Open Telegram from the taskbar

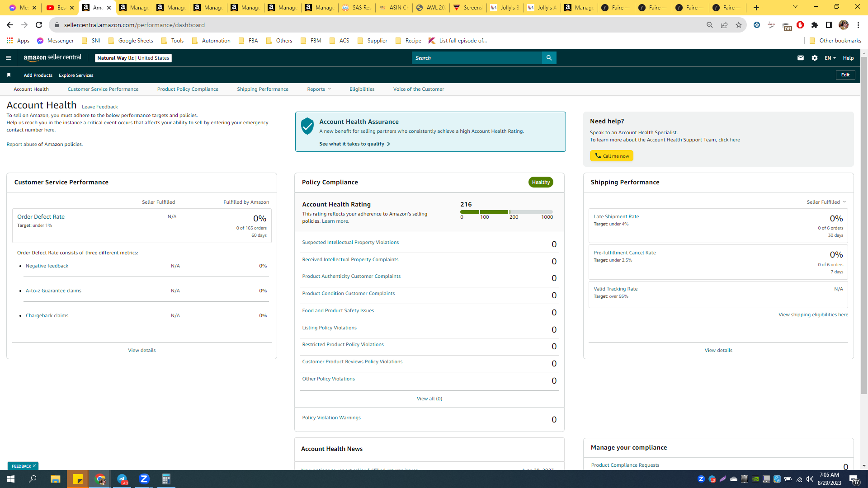coord(122,479)
